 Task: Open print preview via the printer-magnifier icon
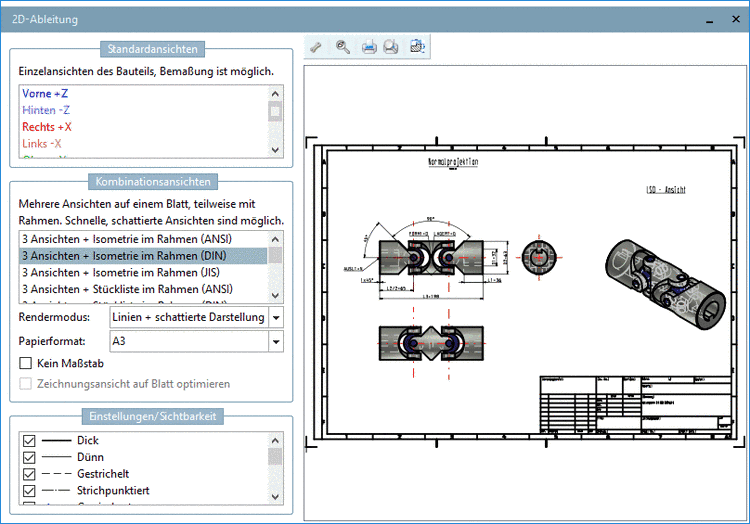391,47
